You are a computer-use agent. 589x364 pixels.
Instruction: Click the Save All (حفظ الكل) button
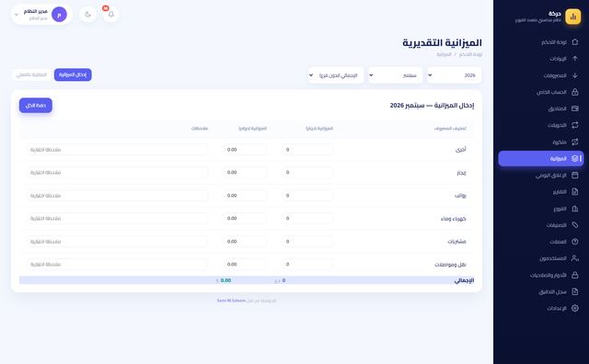(36, 106)
